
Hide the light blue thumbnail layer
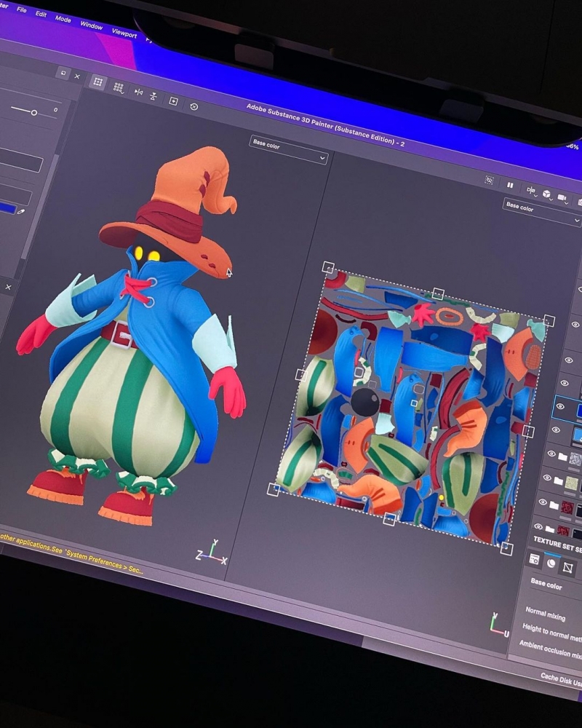(556, 430)
